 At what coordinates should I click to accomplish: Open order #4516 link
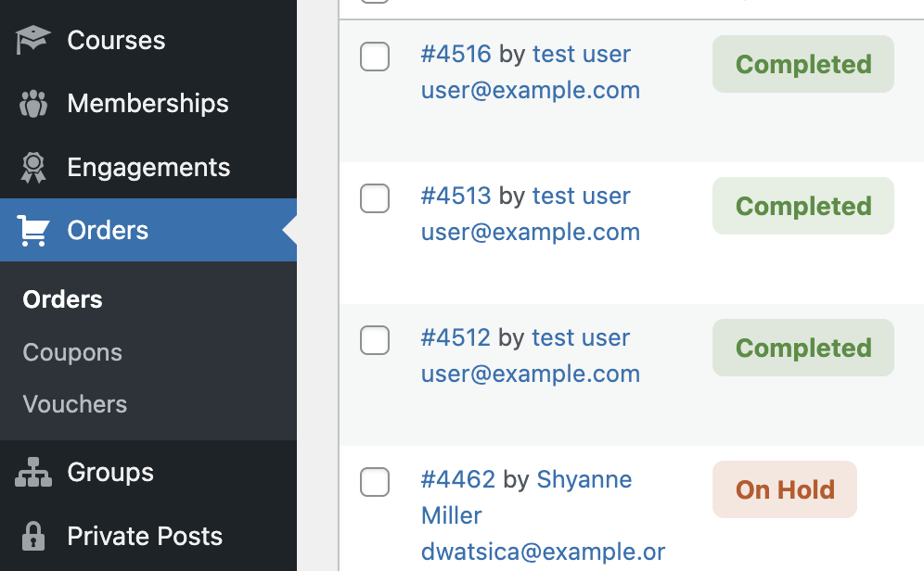456,54
